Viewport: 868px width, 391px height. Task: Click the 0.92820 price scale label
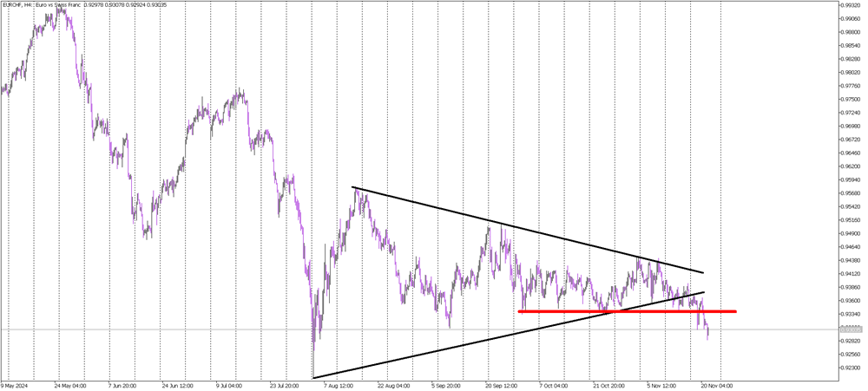point(851,342)
